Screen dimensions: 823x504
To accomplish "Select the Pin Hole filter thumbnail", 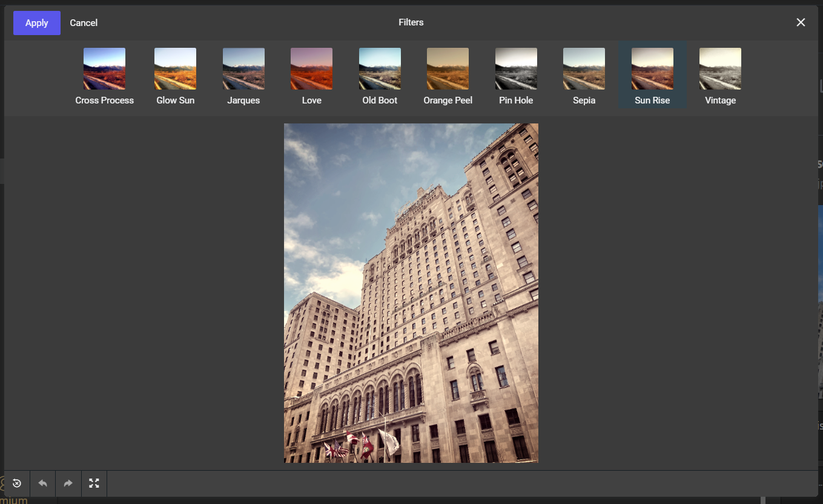I will [x=516, y=69].
